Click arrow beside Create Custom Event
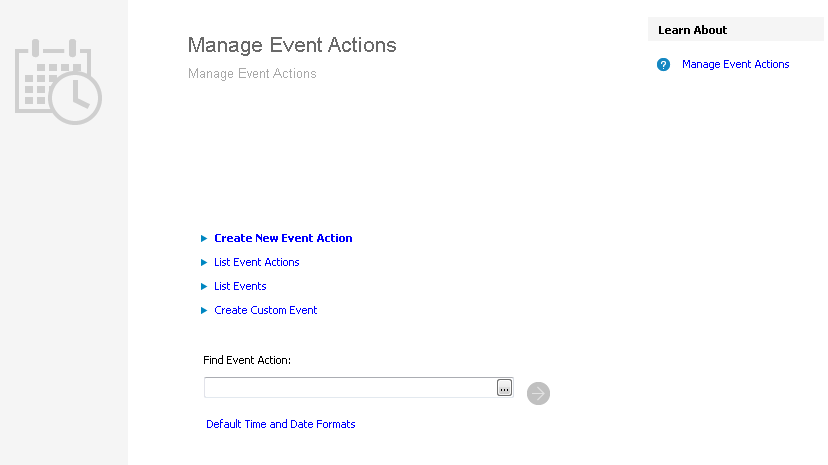The image size is (828, 465). [x=204, y=311]
